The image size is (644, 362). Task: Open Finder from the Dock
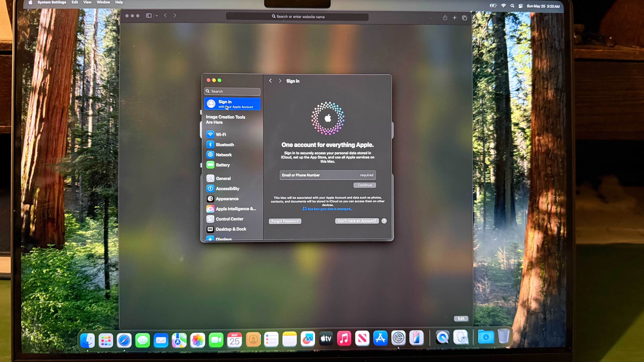click(x=87, y=340)
